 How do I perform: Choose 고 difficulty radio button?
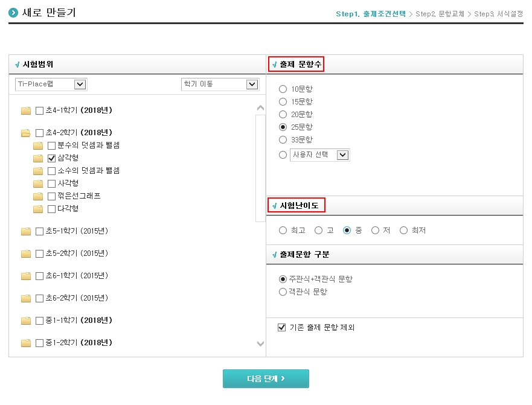tap(318, 231)
